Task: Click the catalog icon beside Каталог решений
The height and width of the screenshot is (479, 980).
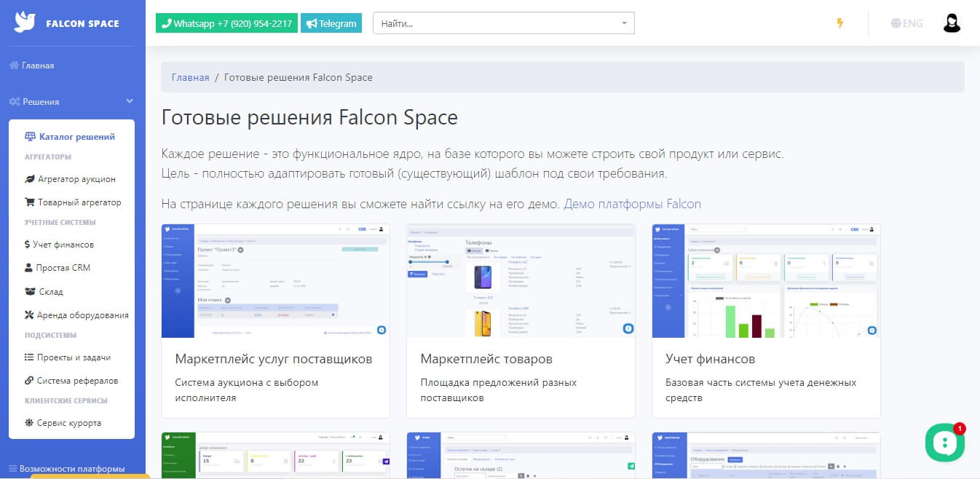Action: (30, 136)
